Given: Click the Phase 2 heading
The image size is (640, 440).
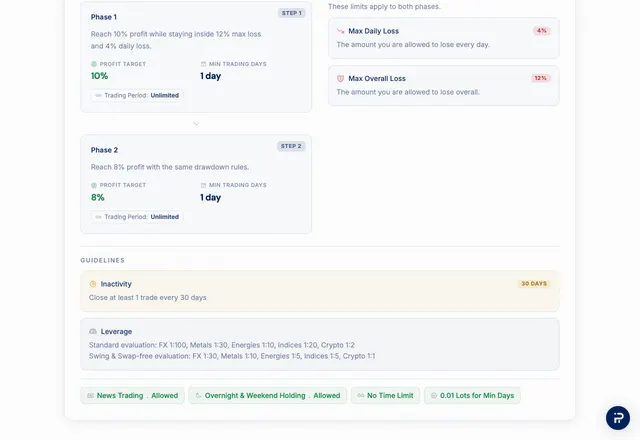Looking at the screenshot, I should click(104, 150).
